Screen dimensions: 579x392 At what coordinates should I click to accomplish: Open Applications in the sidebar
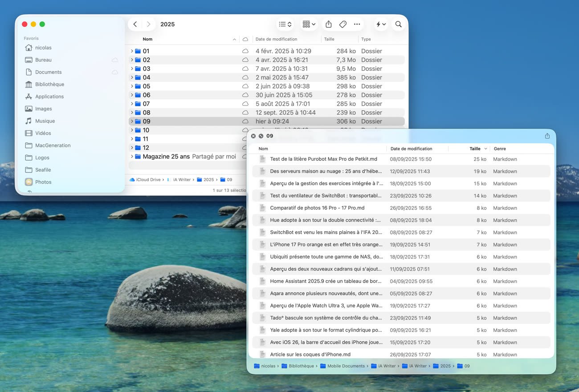[49, 97]
